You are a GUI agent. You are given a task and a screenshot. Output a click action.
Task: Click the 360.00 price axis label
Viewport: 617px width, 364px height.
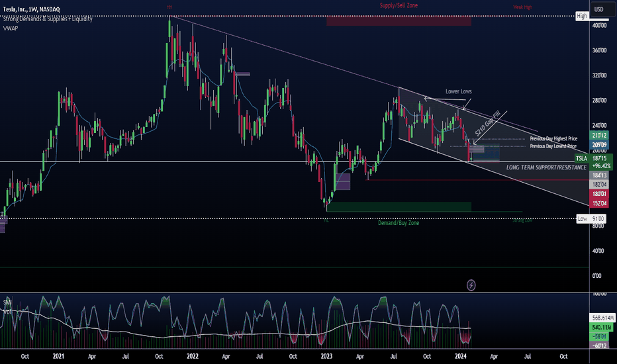click(x=599, y=50)
